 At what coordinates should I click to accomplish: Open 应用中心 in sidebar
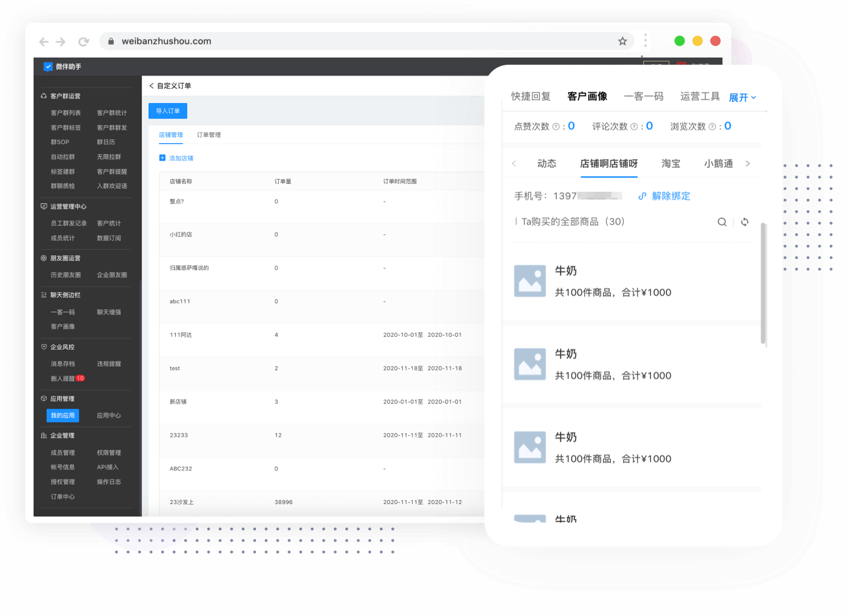[108, 415]
